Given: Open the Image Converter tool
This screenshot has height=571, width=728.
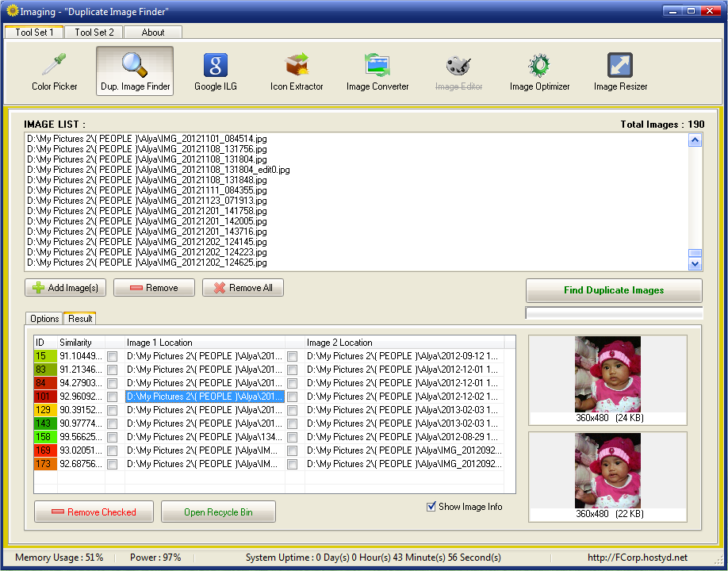Looking at the screenshot, I should click(377, 71).
